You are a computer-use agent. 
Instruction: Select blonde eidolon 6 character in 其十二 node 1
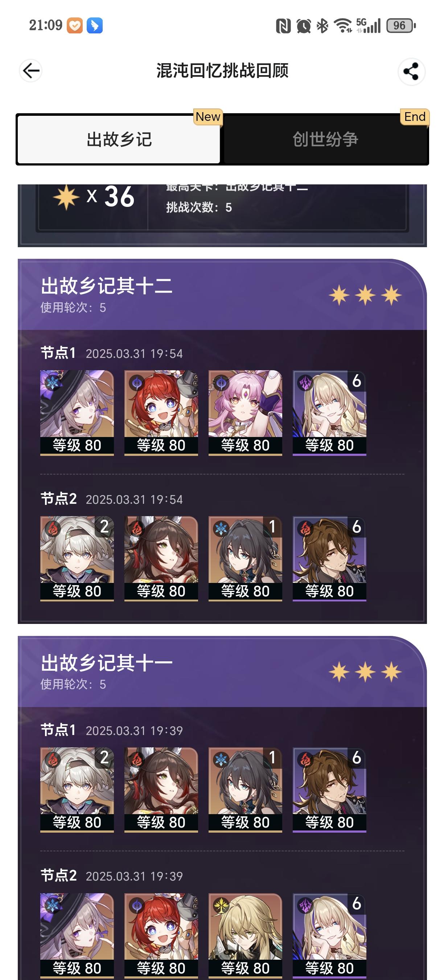click(330, 413)
